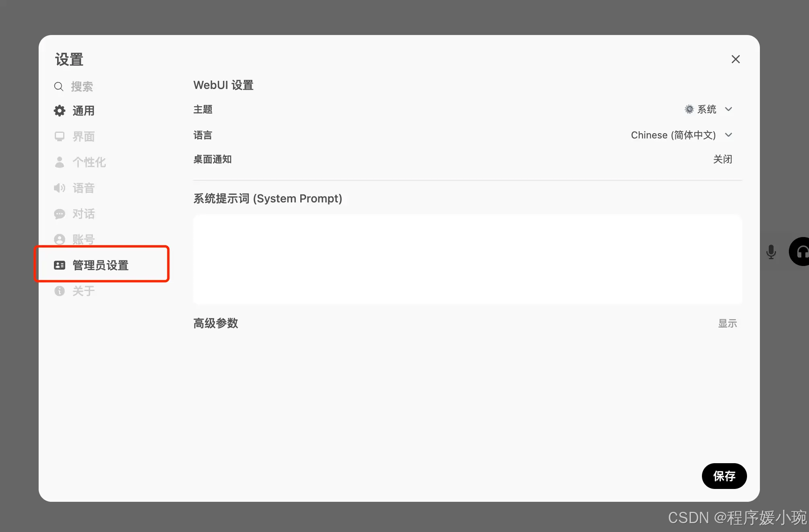
Task: Switch to the 界面 settings tab
Action: tap(83, 136)
